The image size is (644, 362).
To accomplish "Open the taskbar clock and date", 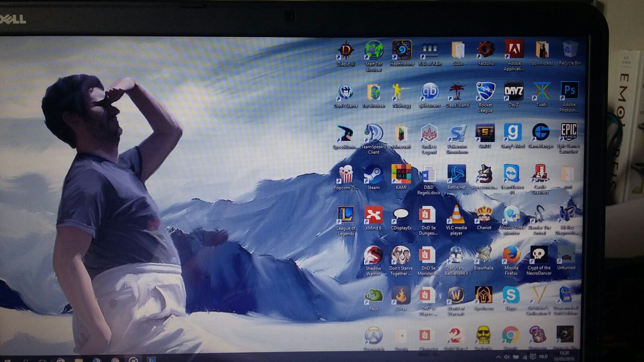I will click(x=564, y=356).
